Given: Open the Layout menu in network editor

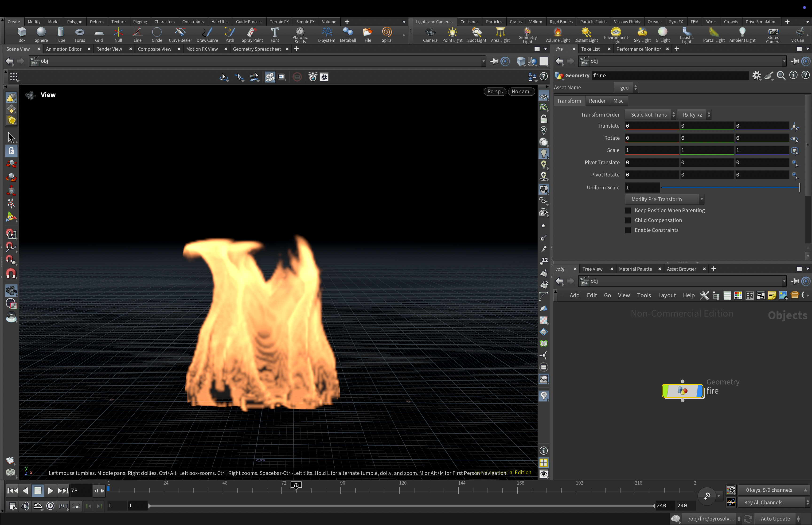Looking at the screenshot, I should pyautogui.click(x=667, y=295).
